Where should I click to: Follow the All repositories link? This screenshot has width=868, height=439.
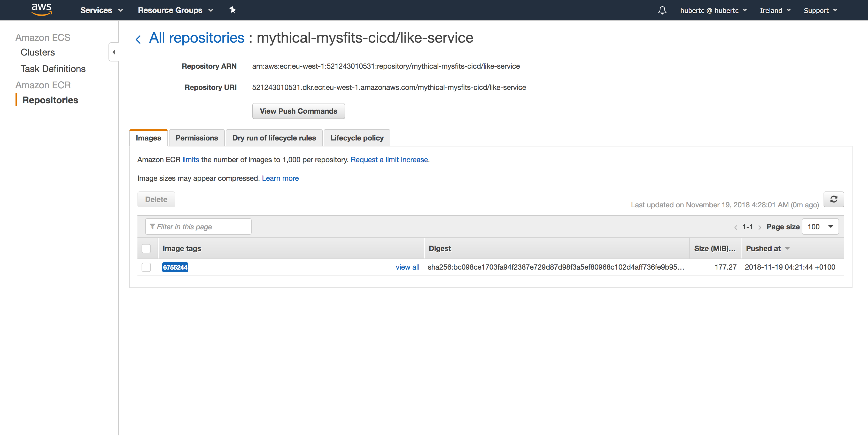[197, 38]
